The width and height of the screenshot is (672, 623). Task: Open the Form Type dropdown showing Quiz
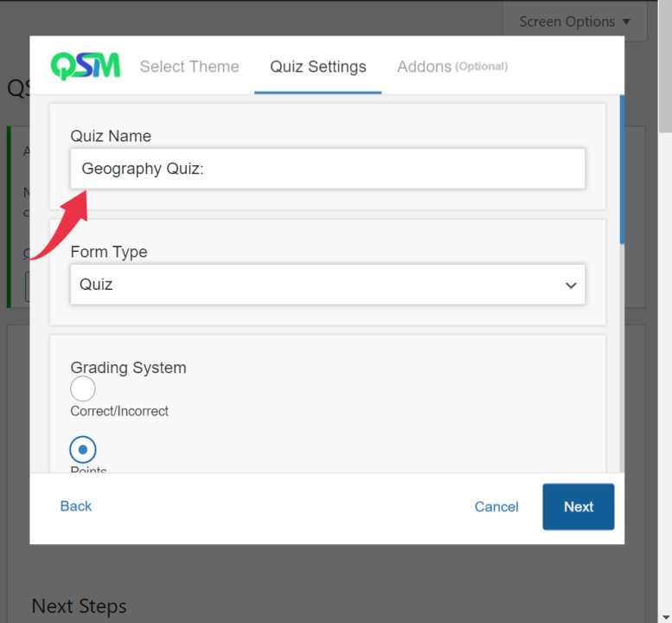[x=327, y=285]
